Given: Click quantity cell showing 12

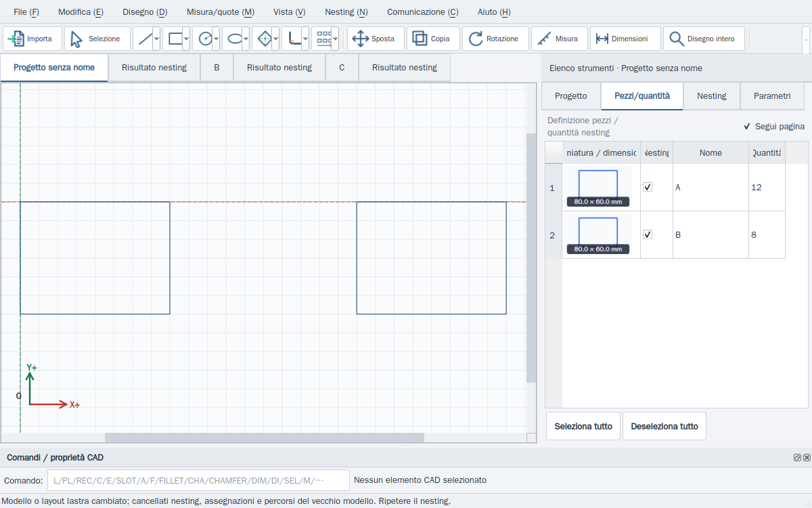Looking at the screenshot, I should (767, 188).
